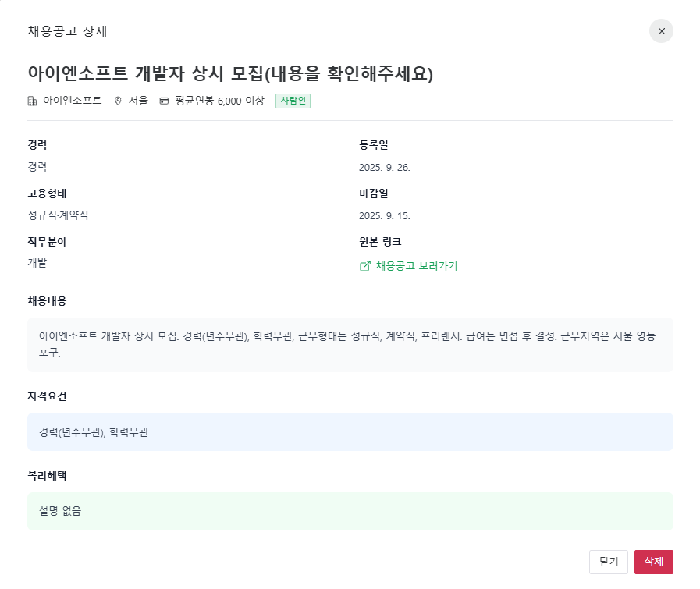The image size is (700, 589).
Task: Click the building icon next to 아이엔소프트
Action: (31, 101)
